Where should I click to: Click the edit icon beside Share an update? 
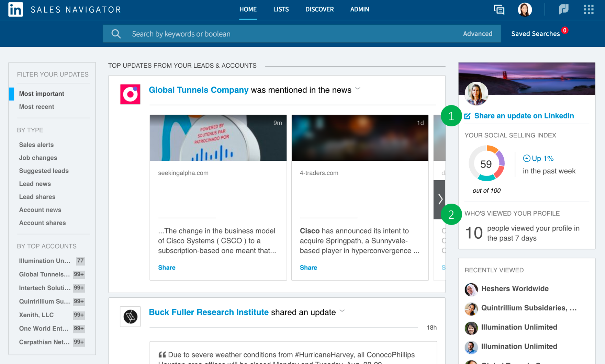click(x=467, y=116)
